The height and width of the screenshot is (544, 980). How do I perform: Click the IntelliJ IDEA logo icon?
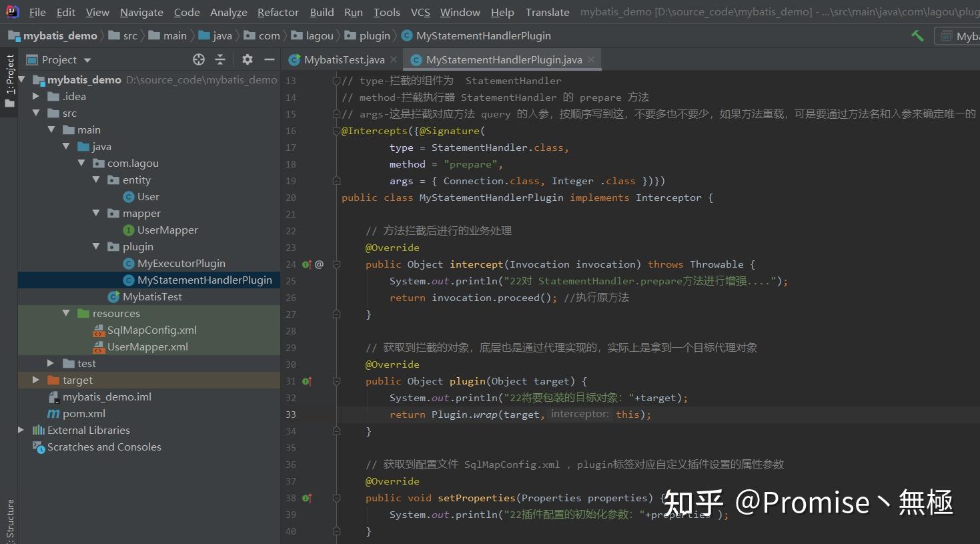coord(13,11)
